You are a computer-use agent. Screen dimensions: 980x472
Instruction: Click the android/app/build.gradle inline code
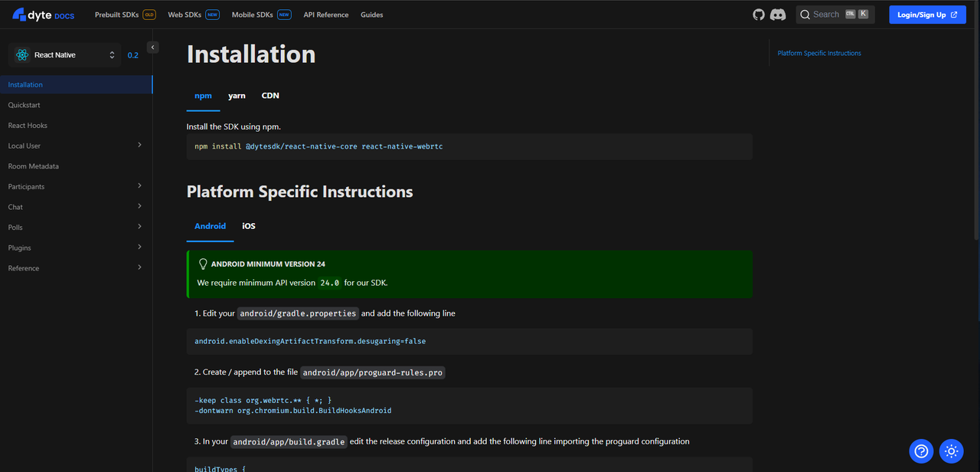[289, 441]
